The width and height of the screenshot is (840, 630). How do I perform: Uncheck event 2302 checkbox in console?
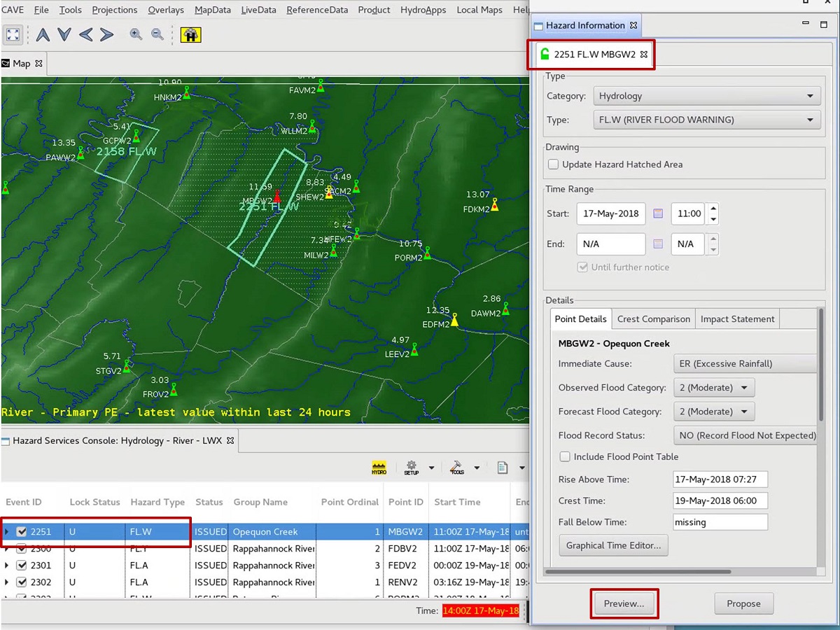[22, 582]
